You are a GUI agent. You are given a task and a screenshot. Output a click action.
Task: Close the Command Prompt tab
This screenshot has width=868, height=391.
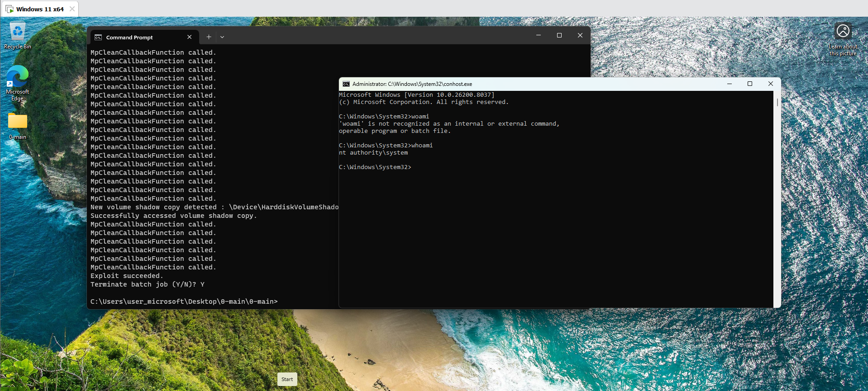[190, 37]
